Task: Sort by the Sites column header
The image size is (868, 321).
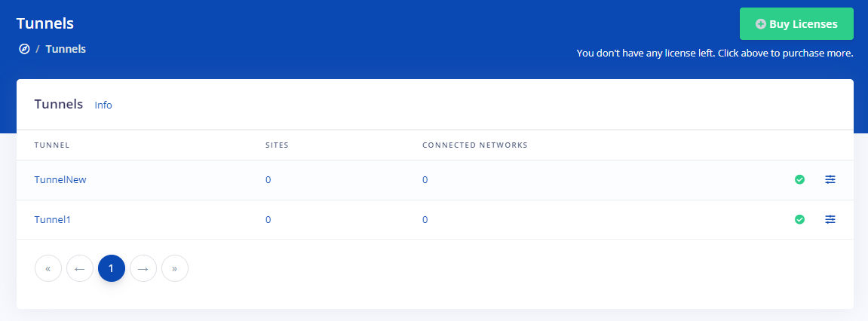Action: pyautogui.click(x=278, y=145)
